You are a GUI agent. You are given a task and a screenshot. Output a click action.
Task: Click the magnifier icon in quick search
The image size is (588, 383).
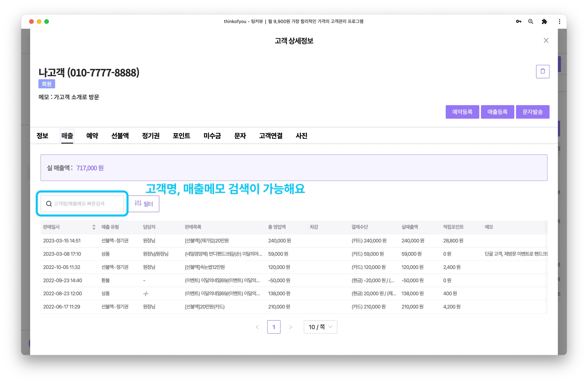49,204
